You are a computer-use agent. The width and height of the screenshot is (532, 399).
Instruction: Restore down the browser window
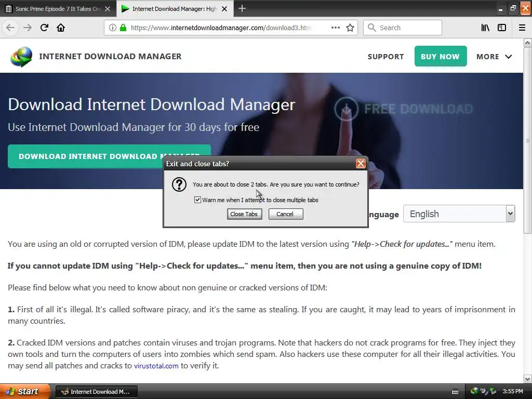(x=513, y=8)
